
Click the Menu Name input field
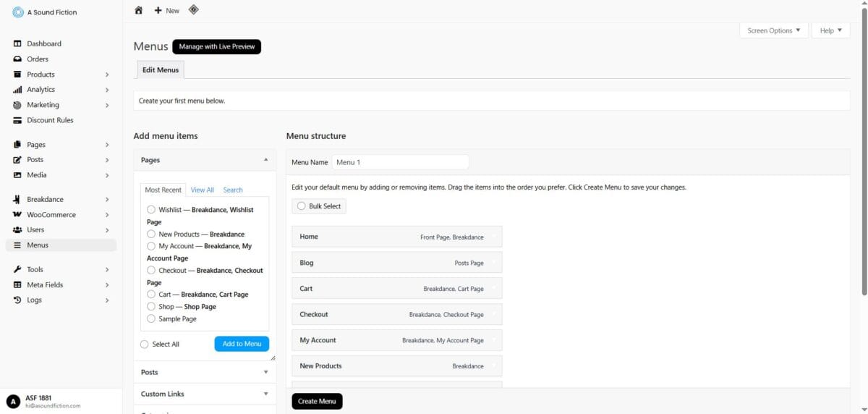click(400, 162)
